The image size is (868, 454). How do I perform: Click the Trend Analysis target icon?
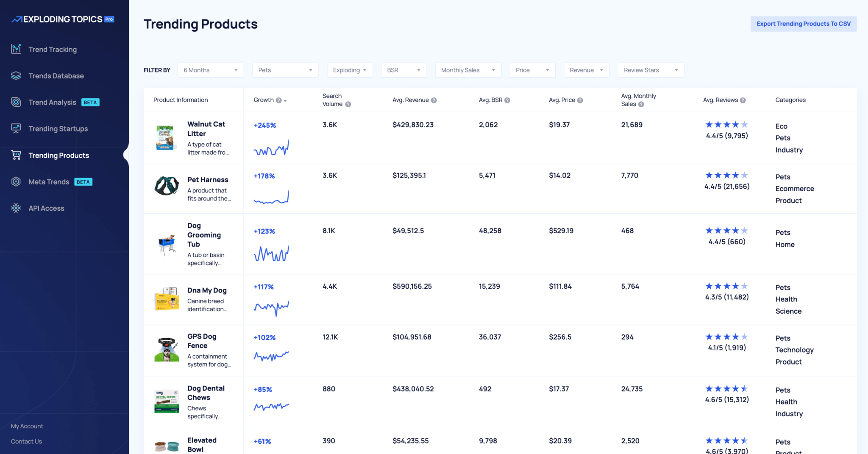pyautogui.click(x=16, y=102)
